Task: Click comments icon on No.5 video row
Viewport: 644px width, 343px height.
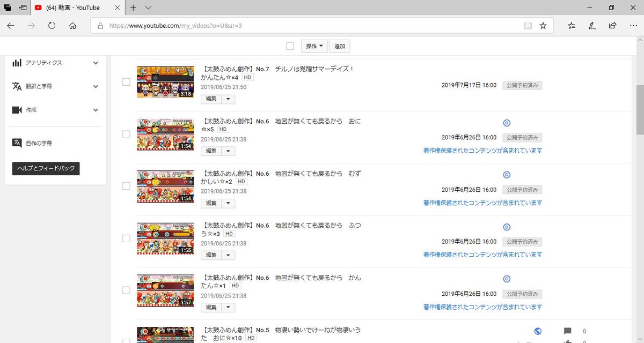Action: coord(568,331)
